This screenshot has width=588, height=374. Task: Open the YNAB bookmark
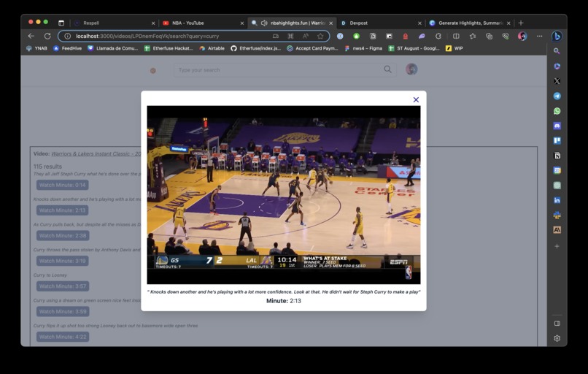tap(36, 48)
